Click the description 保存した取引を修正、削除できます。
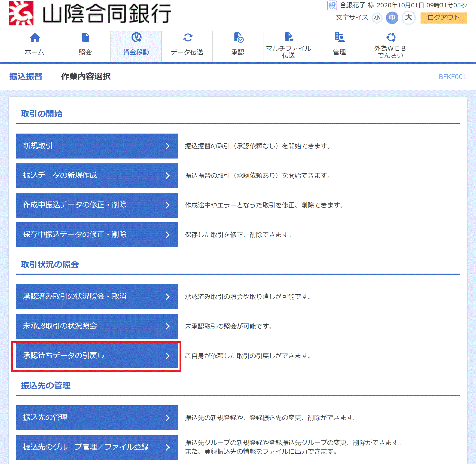The image size is (476, 464). tap(239, 235)
